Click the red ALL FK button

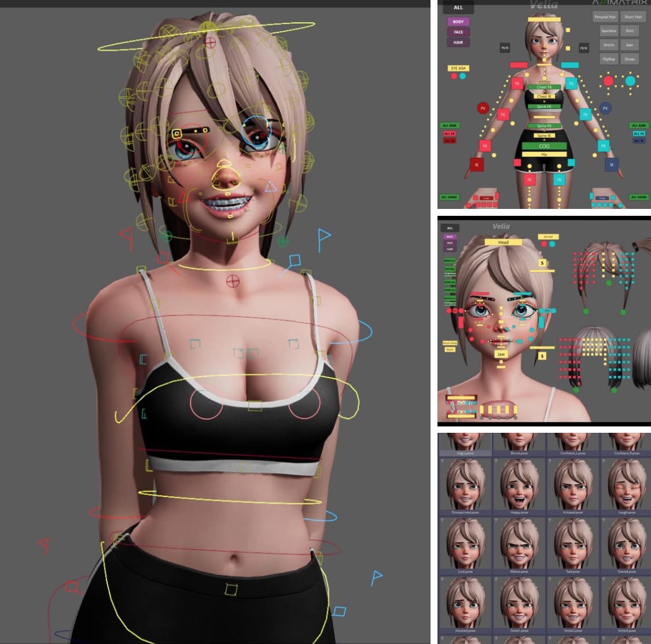point(449,134)
